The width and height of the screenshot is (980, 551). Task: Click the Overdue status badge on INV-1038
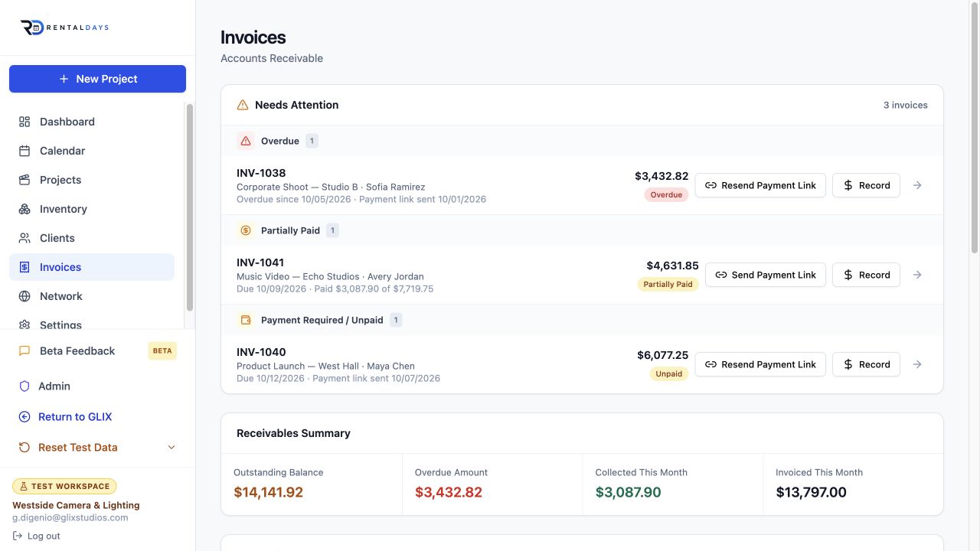[x=666, y=194]
